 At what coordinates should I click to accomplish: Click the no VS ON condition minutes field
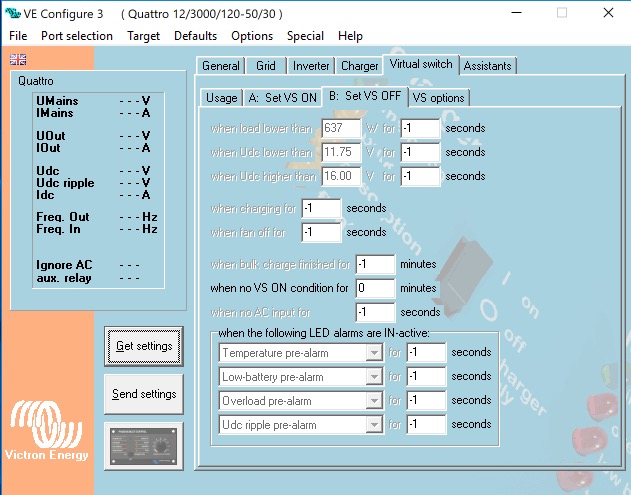(376, 288)
